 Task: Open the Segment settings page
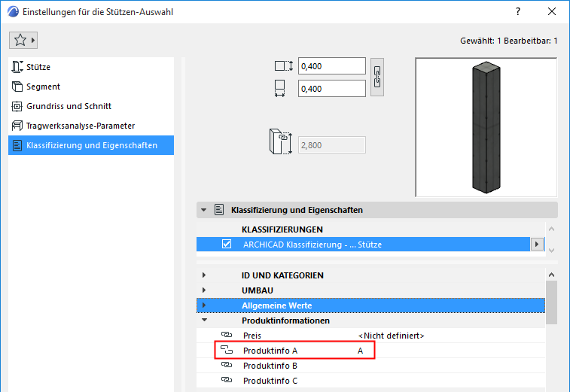point(43,87)
